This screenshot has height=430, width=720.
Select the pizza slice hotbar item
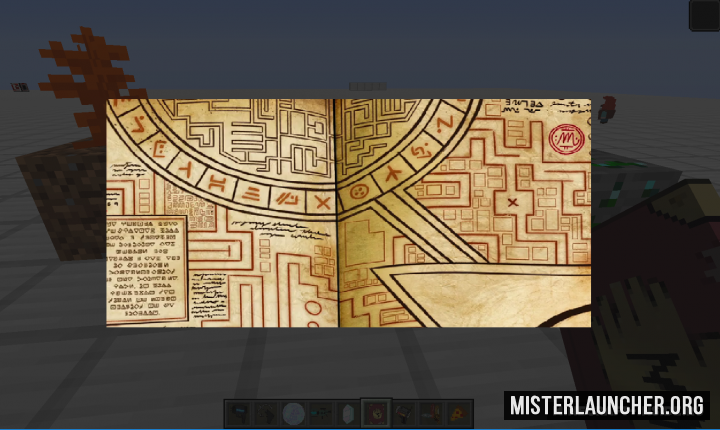click(x=459, y=413)
